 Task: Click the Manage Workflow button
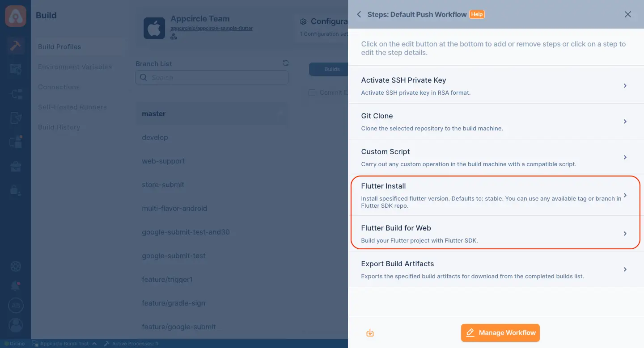500,333
